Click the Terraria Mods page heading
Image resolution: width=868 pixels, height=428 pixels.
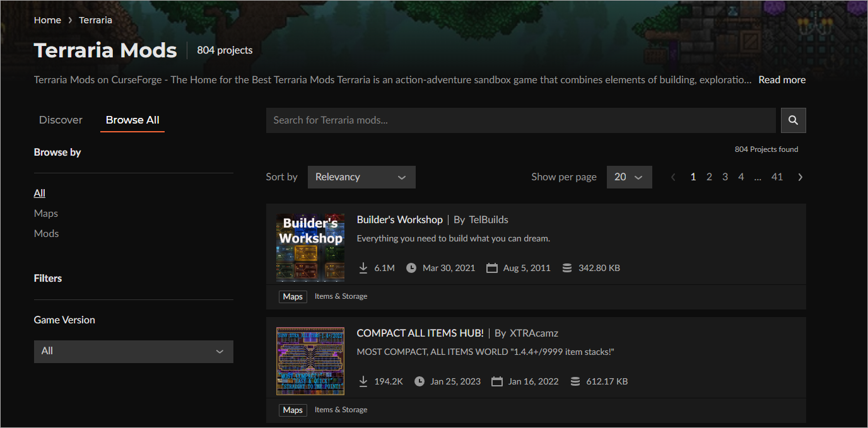[x=105, y=50]
